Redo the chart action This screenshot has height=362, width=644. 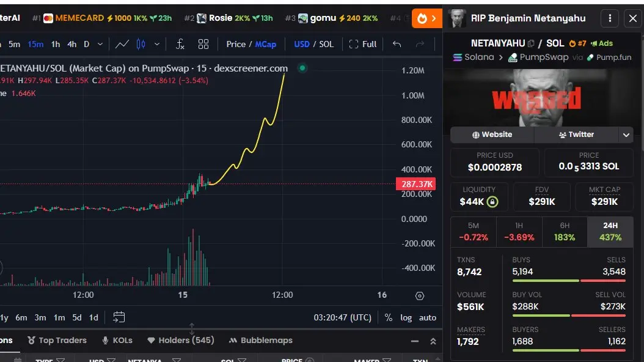point(420,44)
